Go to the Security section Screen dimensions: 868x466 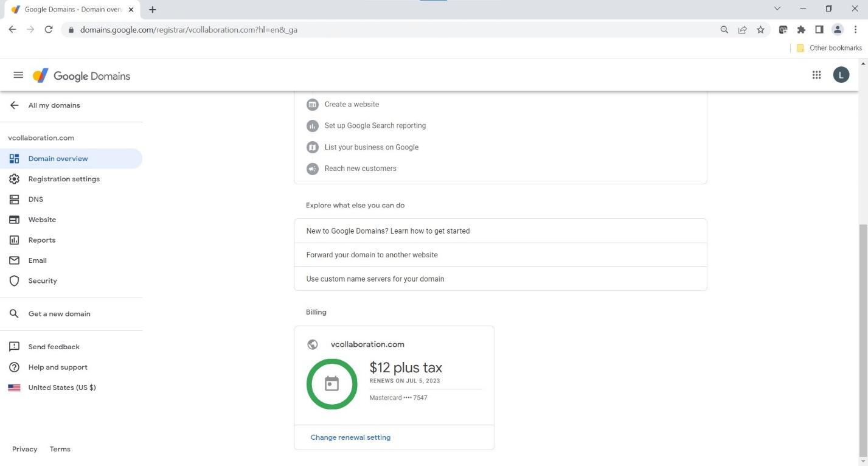(42, 281)
